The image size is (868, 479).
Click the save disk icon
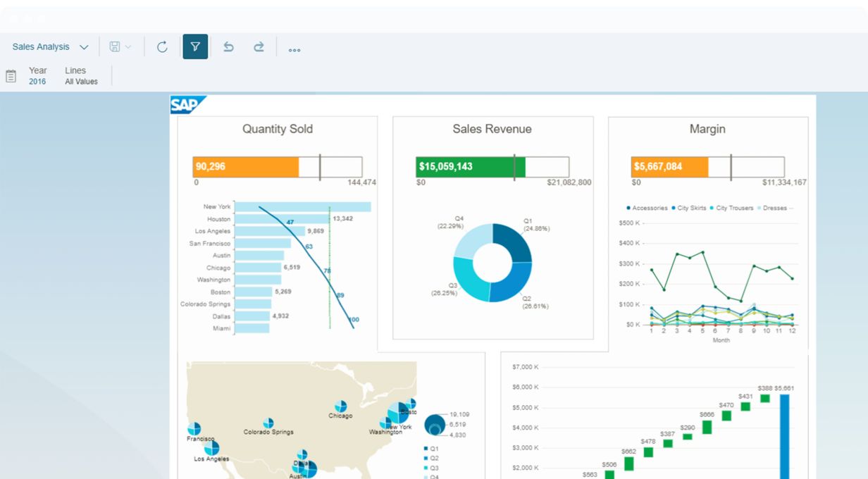coord(114,47)
